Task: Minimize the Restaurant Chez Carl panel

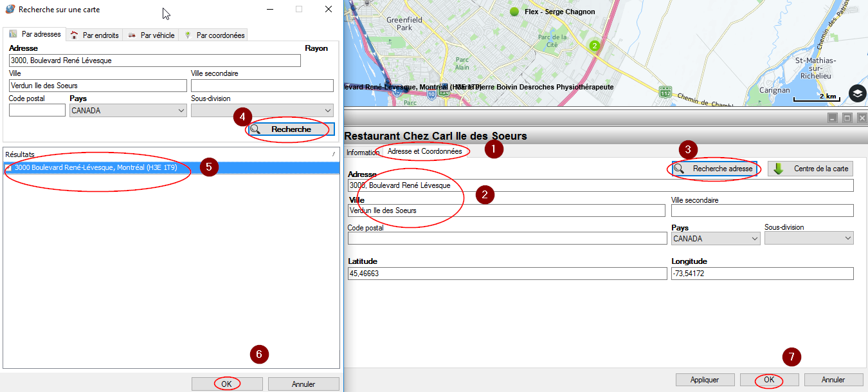Action: click(x=833, y=118)
